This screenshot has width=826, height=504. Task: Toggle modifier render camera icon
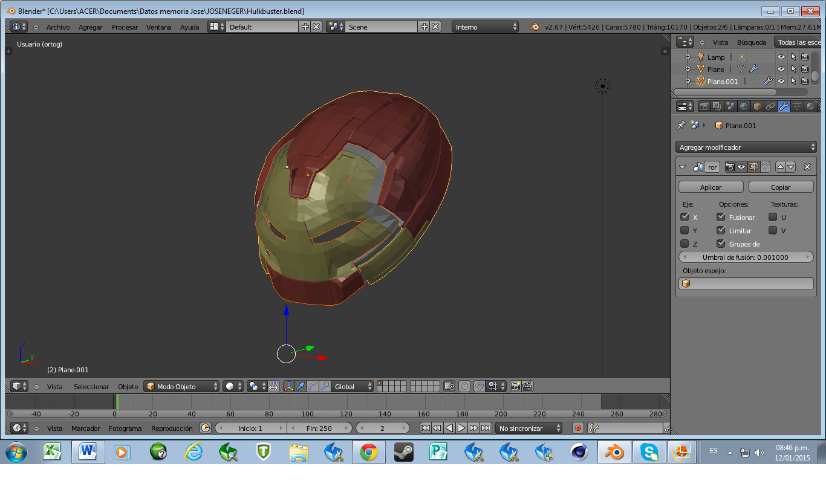730,167
